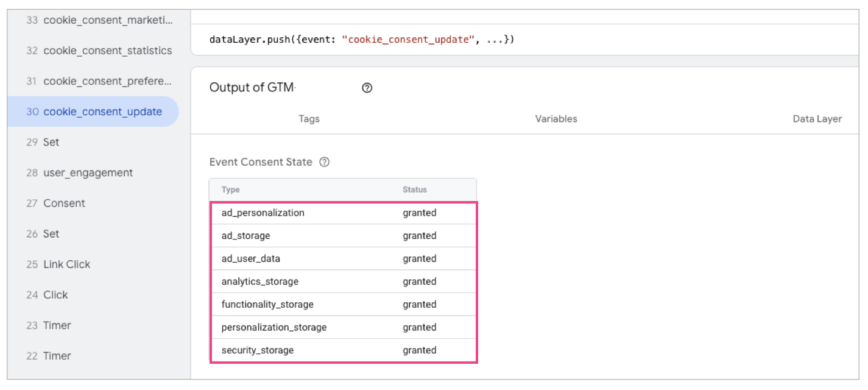868x390 pixels.
Task: Open event 31 cookie_consent_preferences
Action: coord(99,81)
